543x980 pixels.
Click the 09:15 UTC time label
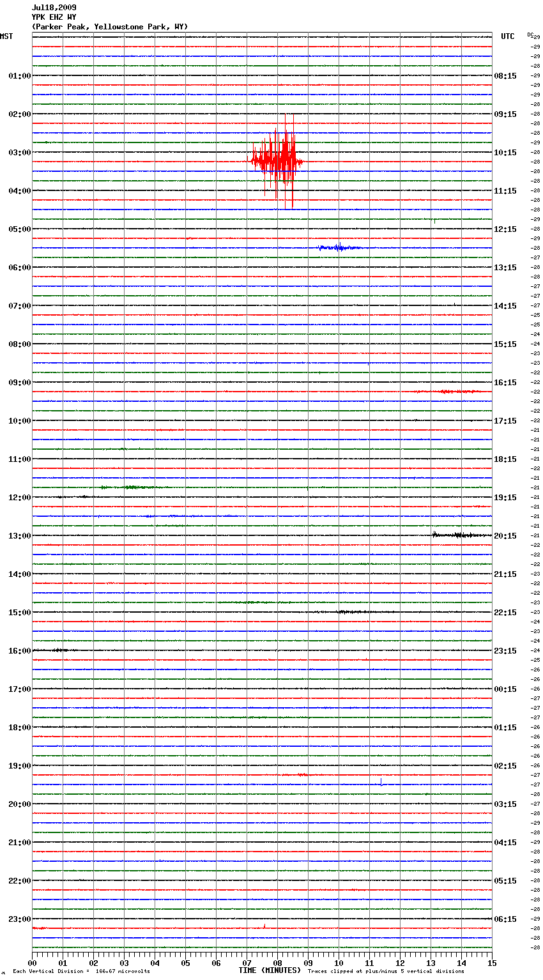(x=505, y=114)
